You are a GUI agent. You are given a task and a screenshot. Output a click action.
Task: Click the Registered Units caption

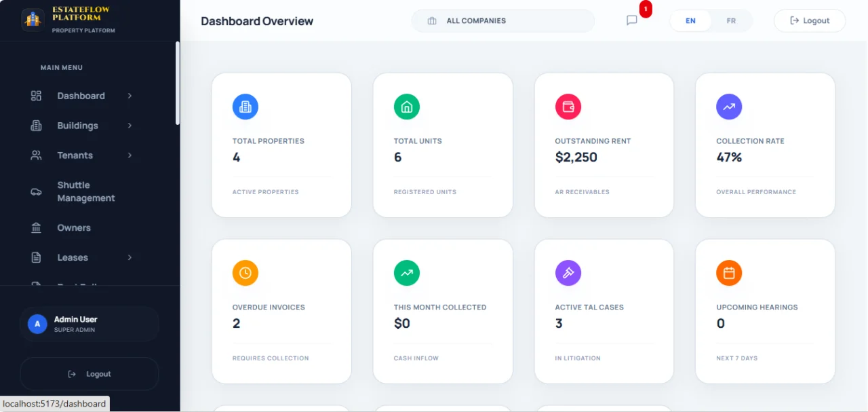coord(425,192)
